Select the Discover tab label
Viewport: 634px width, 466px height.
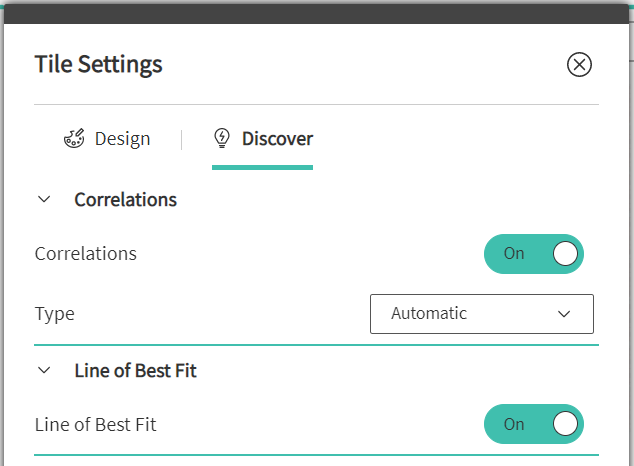(x=277, y=139)
